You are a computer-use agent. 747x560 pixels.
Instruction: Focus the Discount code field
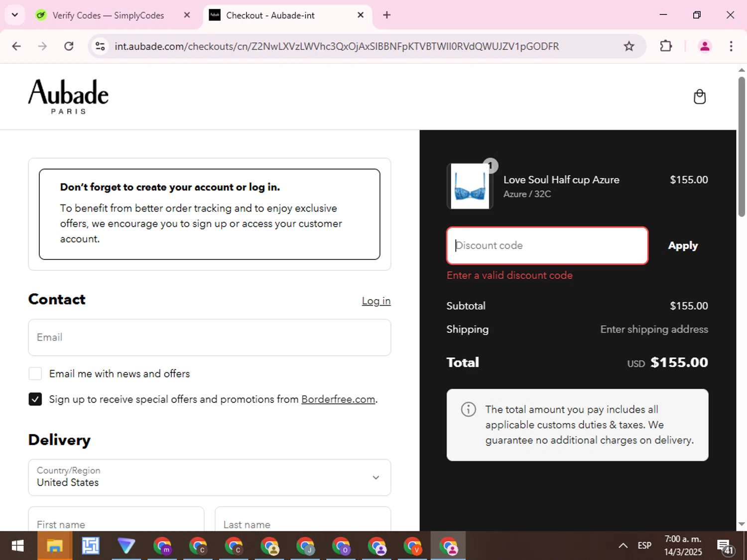pyautogui.click(x=547, y=245)
